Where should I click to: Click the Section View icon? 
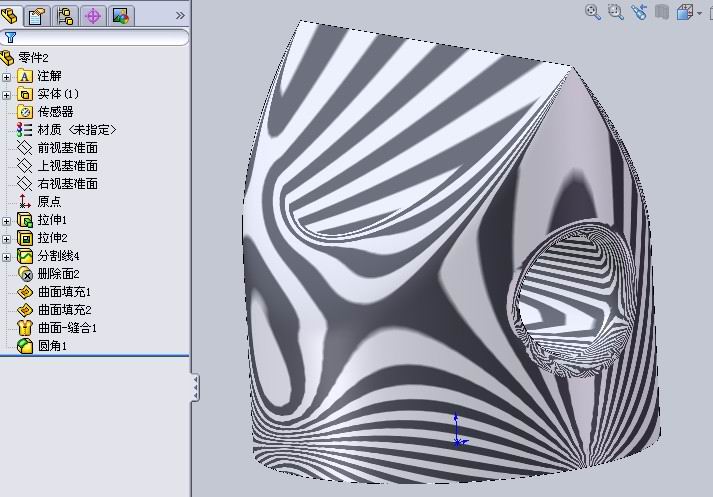(662, 12)
